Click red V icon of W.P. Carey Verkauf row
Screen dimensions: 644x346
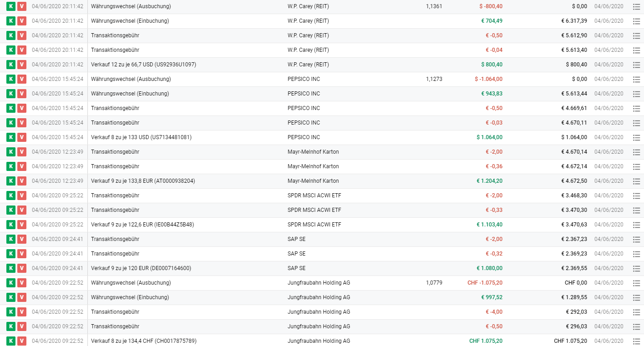(22, 65)
